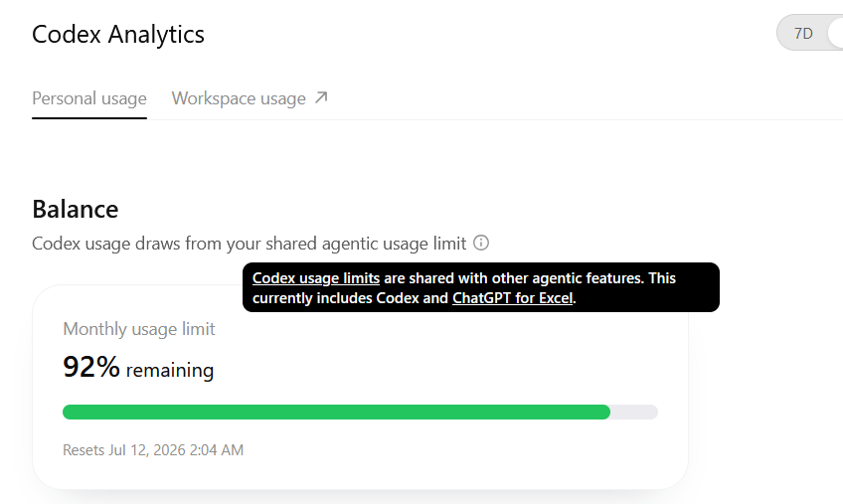Switch to the Personal usage tab
This screenshot has width=843, height=504.
[x=89, y=98]
